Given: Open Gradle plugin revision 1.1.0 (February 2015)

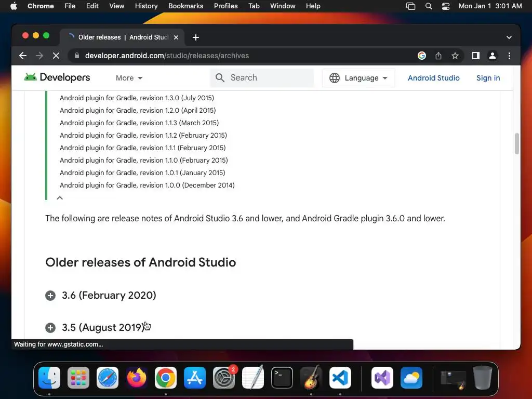Looking at the screenshot, I should tap(144, 160).
